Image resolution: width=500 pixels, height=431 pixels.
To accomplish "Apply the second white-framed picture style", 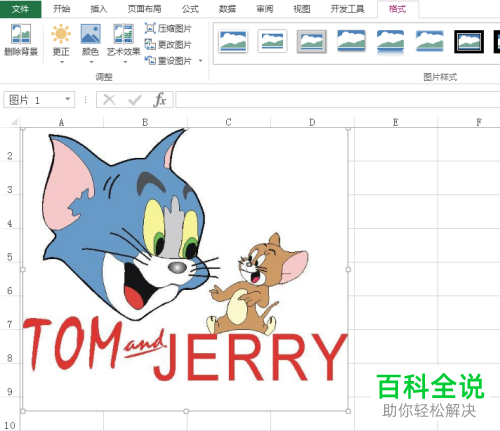I will pyautogui.click(x=272, y=41).
